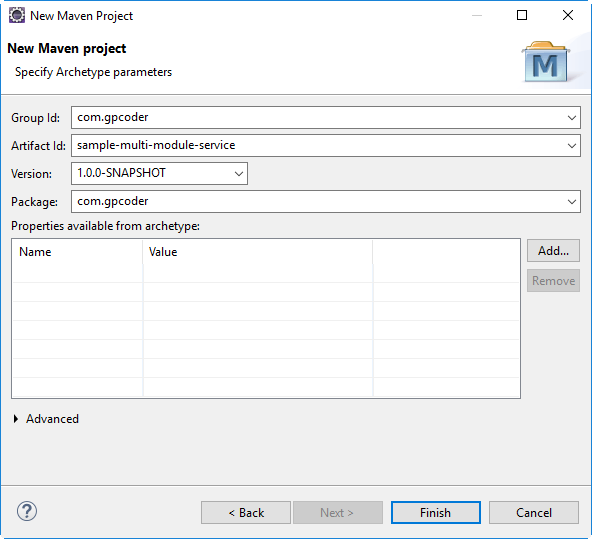Go back with the < Back button
Screen dimensions: 592x539
pyautogui.click(x=246, y=513)
